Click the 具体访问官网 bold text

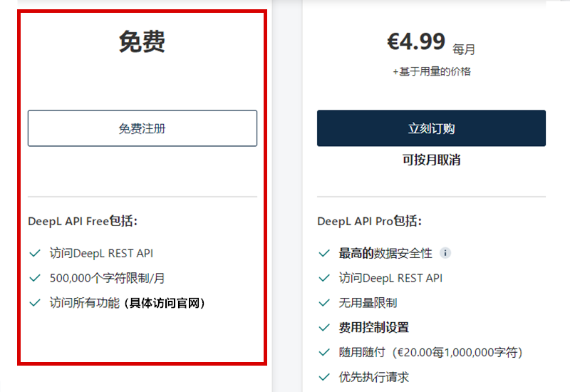165,303
